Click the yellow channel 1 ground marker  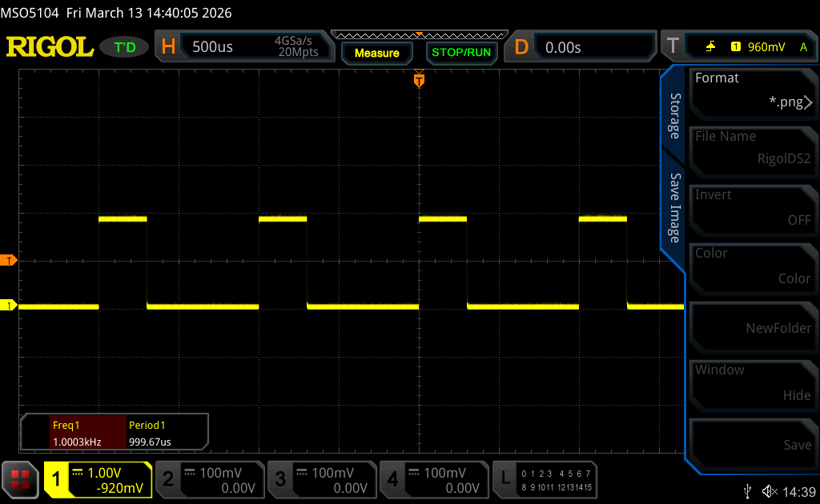click(9, 306)
